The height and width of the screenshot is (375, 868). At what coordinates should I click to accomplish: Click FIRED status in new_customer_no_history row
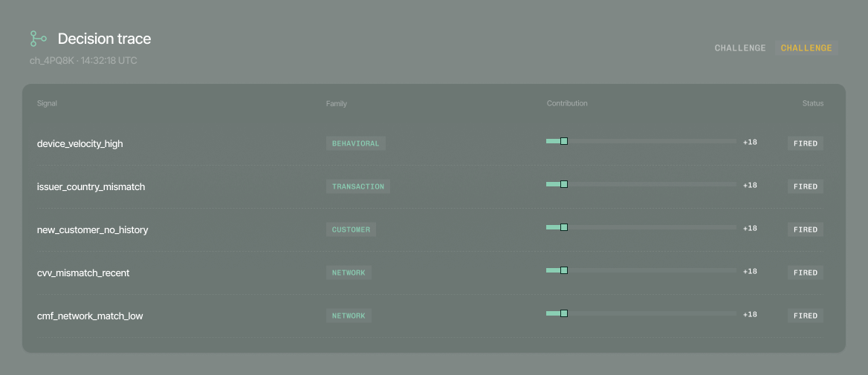[806, 229]
